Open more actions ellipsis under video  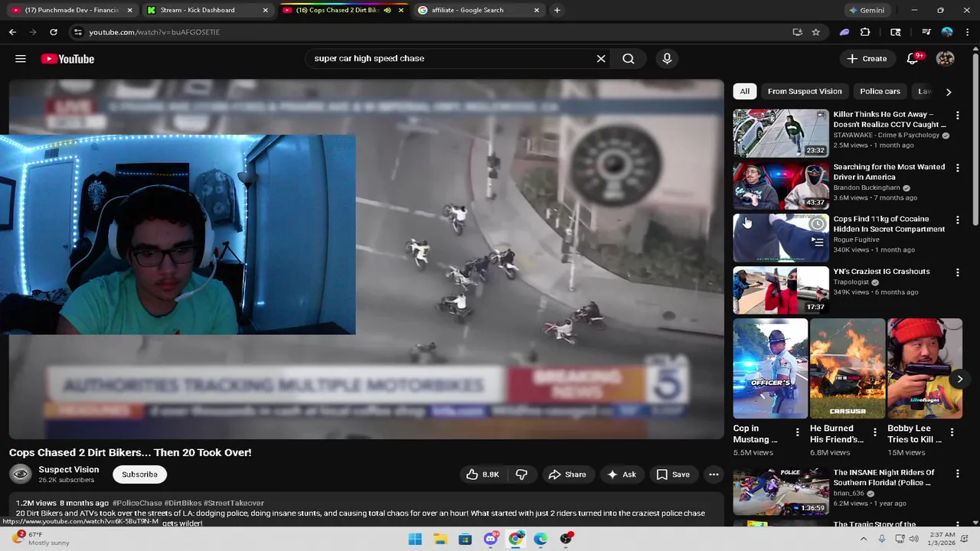[714, 474]
